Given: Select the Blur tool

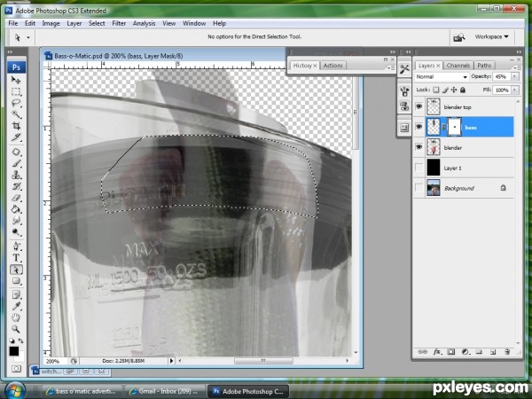Looking at the screenshot, I should click(16, 221).
